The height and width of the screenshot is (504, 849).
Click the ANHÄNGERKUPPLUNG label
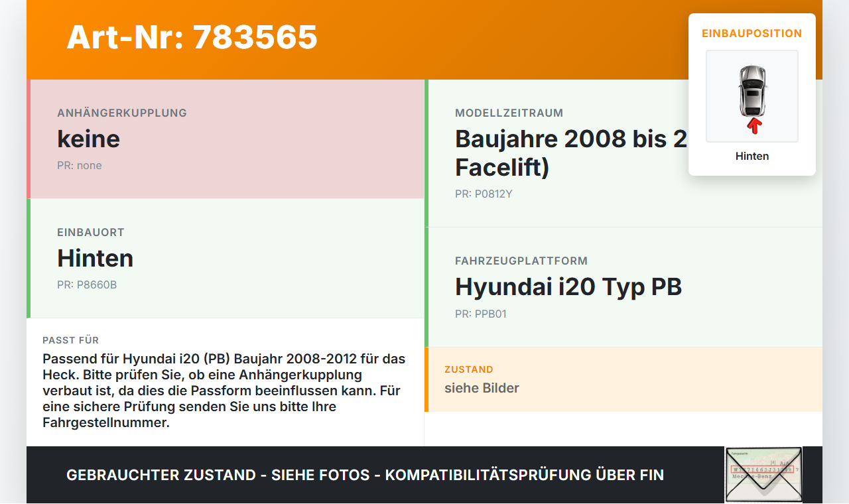coord(122,113)
